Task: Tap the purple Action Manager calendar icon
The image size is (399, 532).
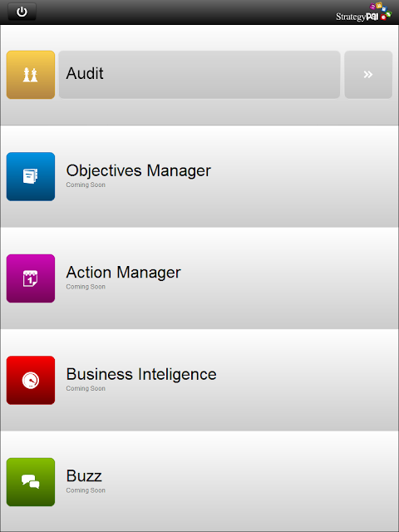Action: coord(31,278)
